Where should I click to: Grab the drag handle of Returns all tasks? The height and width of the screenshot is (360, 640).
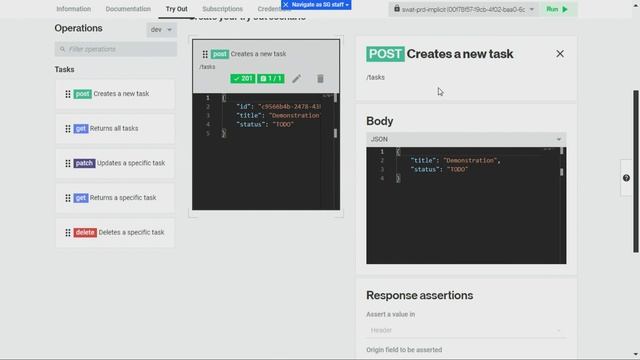click(68, 129)
